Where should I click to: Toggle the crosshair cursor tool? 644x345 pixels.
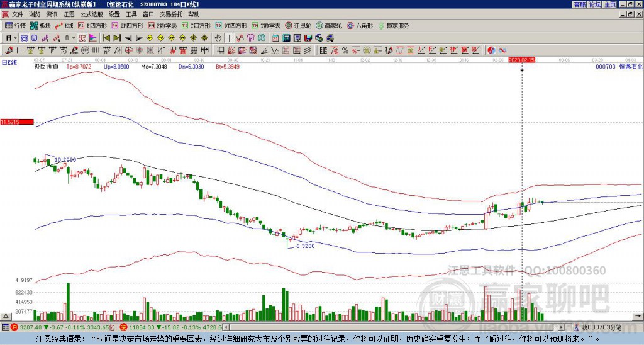tap(229, 38)
